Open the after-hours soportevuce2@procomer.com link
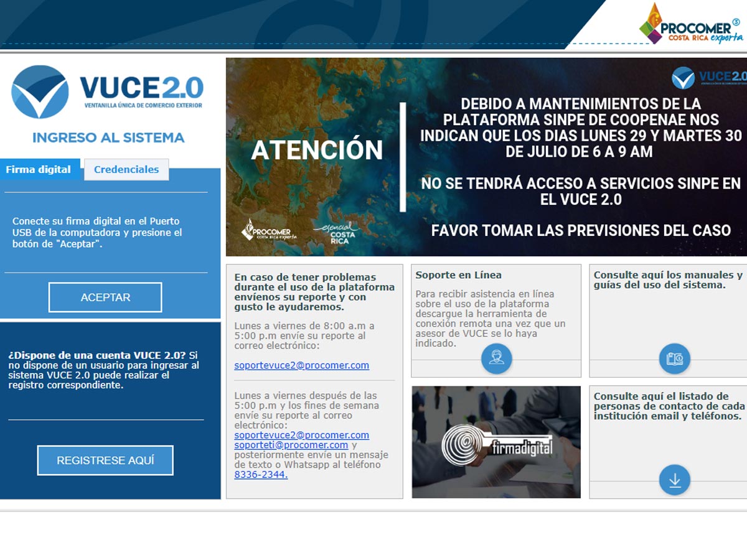Image resolution: width=747 pixels, height=560 pixels. 302,435
